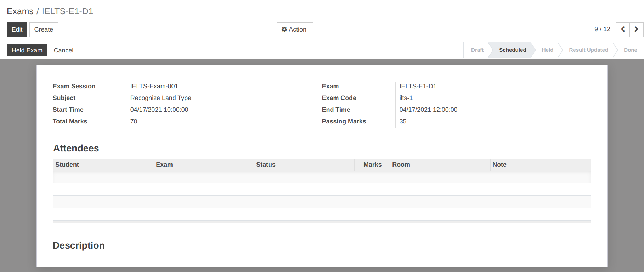
Task: Click the Passing Marks field label
Action: click(x=344, y=121)
